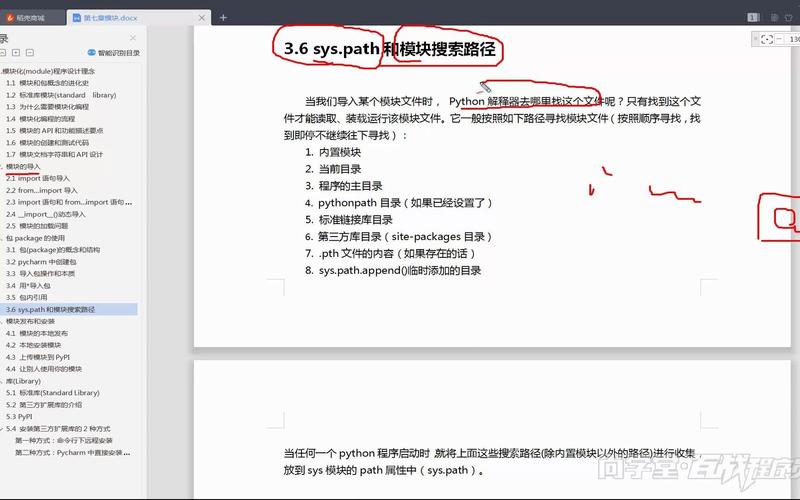Image resolution: width=800 pixels, height=500 pixels.
Task: Click list item 4. pythonpath 目录
Action: point(399,203)
